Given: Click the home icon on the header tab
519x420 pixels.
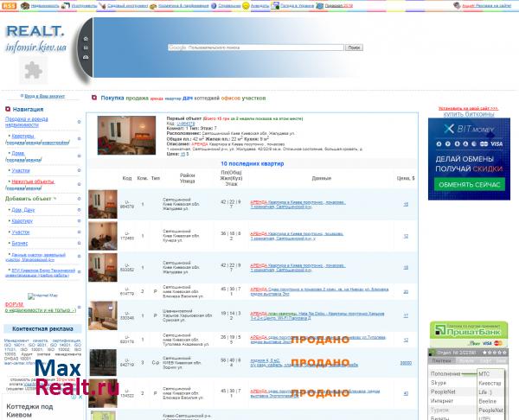Looking at the screenshot, I should point(86,39).
